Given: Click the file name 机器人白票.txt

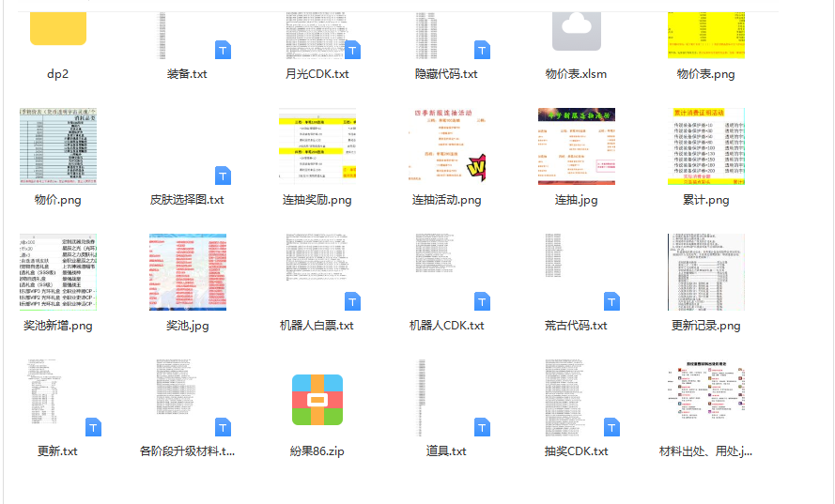Looking at the screenshot, I should tap(317, 325).
